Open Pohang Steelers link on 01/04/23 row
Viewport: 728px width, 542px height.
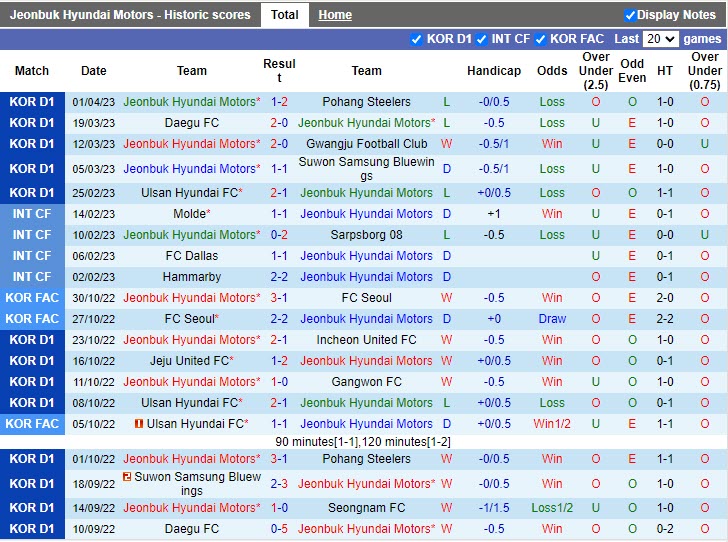[x=366, y=102]
